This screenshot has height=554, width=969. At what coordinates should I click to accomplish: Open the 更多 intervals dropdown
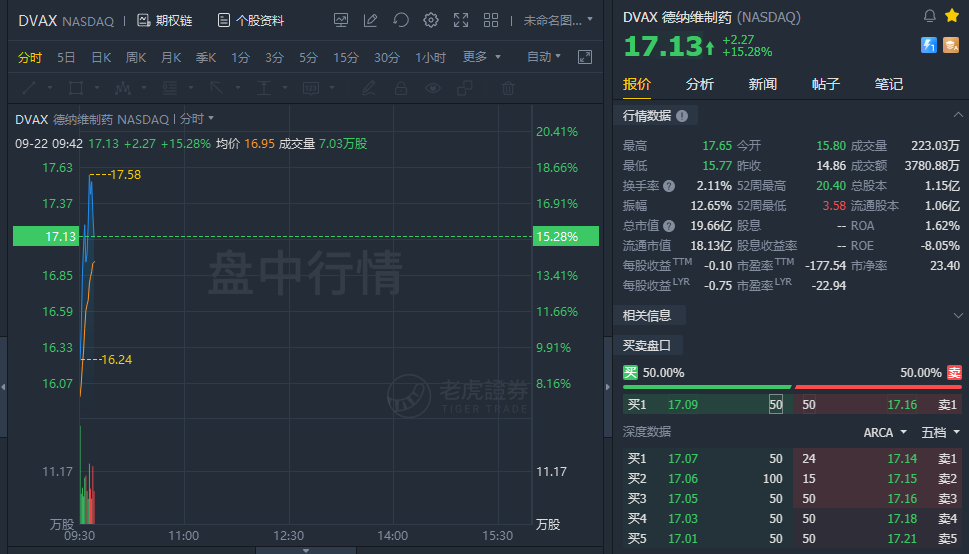tap(481, 57)
